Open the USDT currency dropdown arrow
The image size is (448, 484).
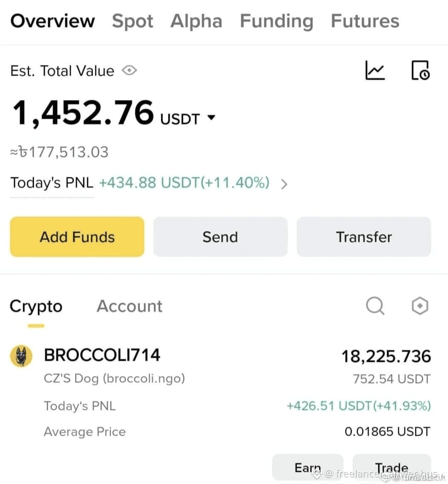(x=212, y=117)
